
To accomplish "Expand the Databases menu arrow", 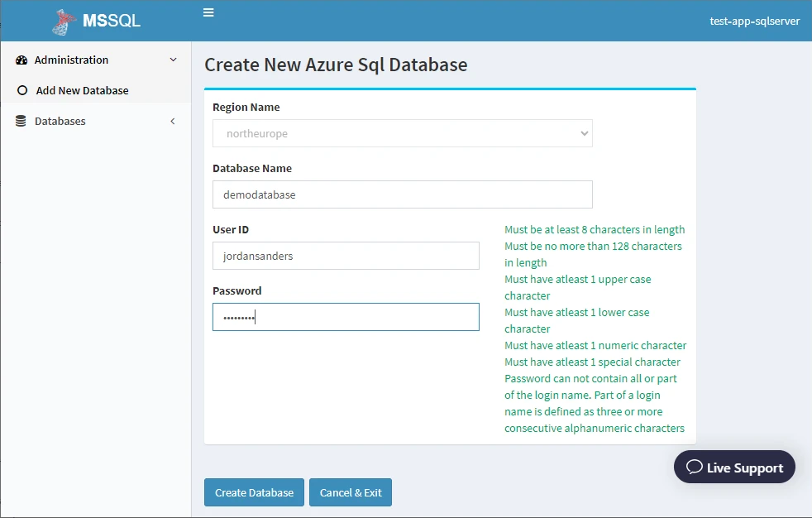I will pos(173,121).
